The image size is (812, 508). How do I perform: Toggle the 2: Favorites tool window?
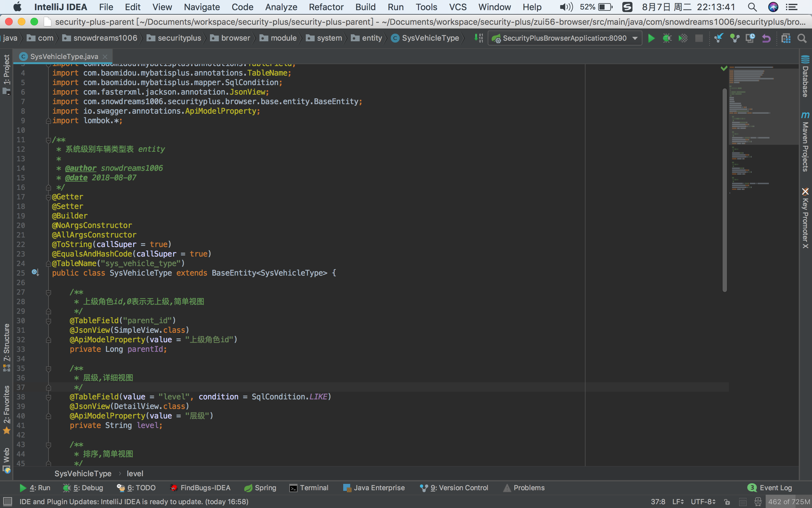[6, 410]
